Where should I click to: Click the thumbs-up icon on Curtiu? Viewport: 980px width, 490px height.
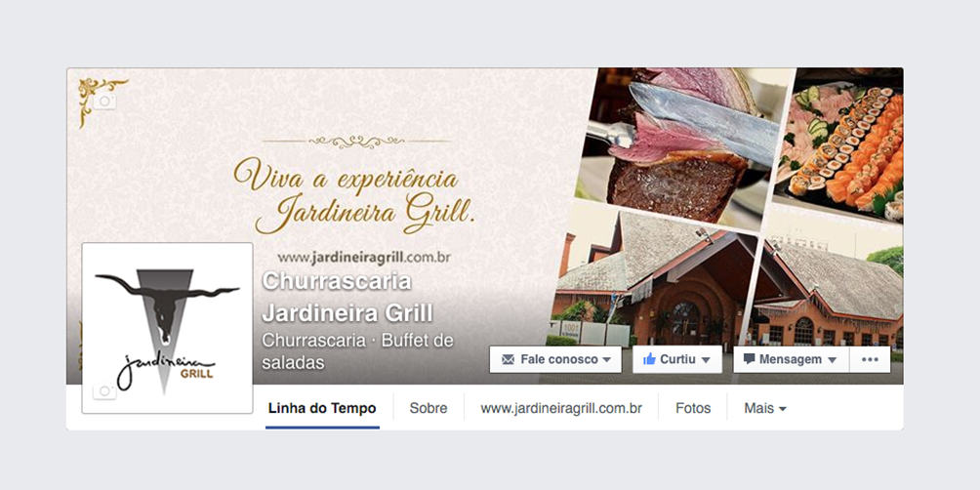pyautogui.click(x=649, y=359)
